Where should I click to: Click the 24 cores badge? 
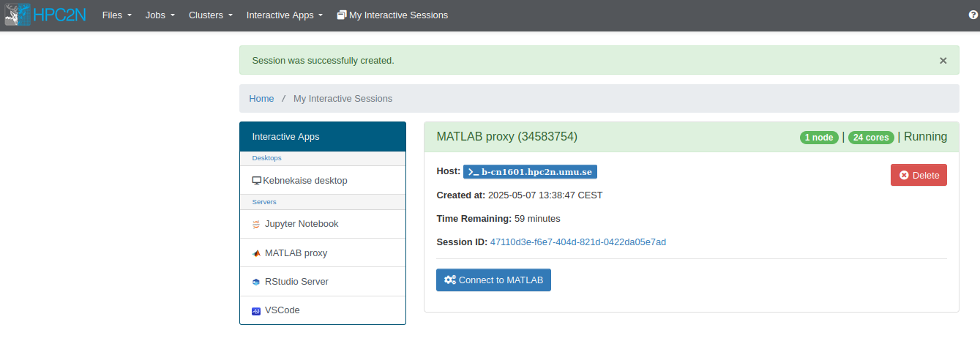pyautogui.click(x=871, y=137)
